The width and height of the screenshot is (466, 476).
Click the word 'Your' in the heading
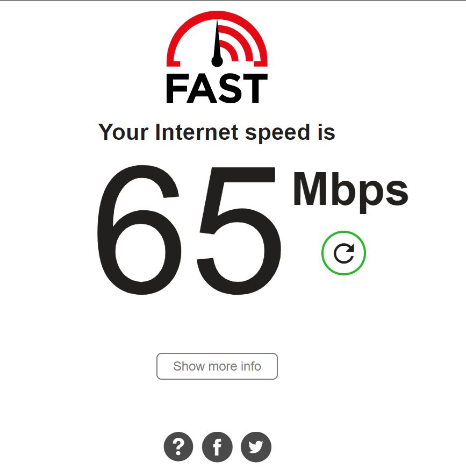pyautogui.click(x=124, y=132)
